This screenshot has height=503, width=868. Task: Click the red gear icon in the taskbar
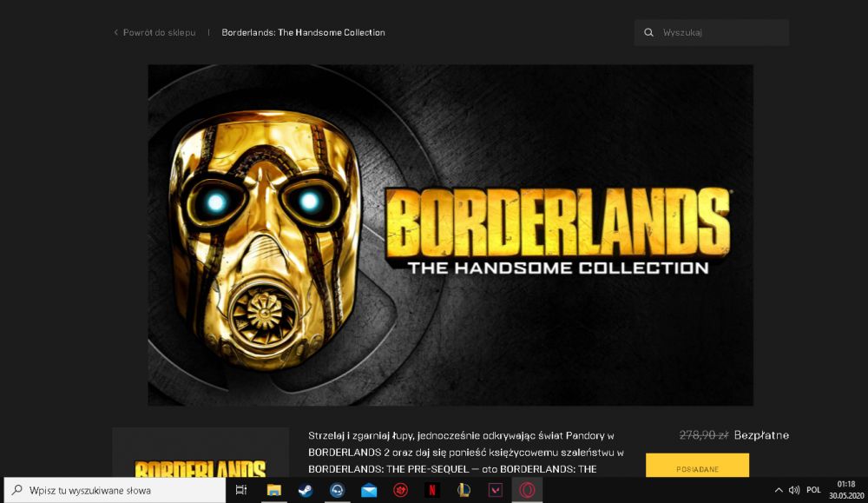coord(400,490)
